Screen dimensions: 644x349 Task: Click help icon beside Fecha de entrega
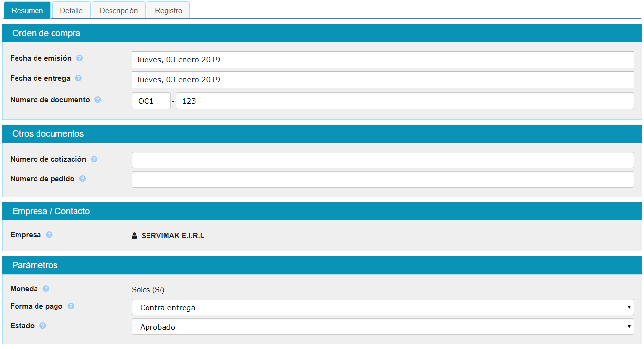click(x=78, y=78)
